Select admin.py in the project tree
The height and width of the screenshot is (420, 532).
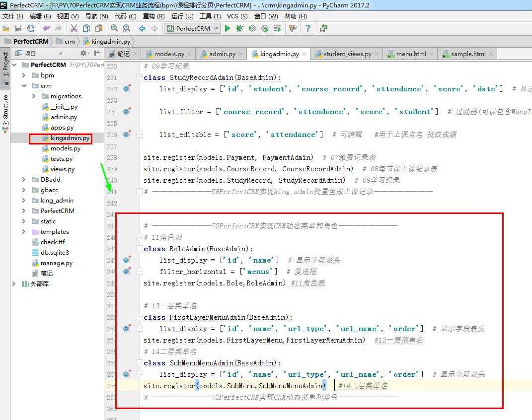pos(64,117)
